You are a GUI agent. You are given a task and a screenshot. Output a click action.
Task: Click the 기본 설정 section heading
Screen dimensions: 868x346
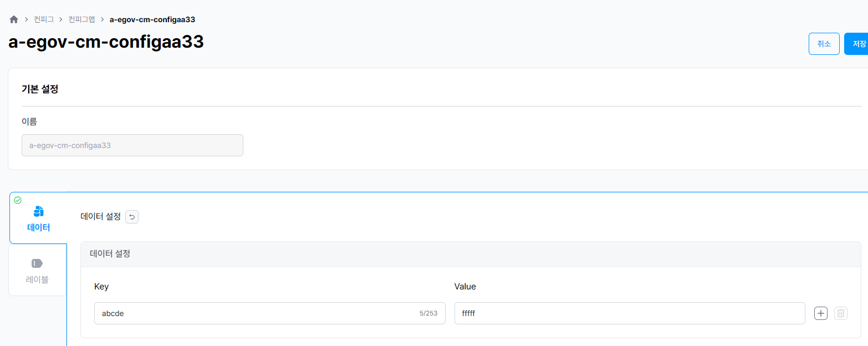(40, 89)
